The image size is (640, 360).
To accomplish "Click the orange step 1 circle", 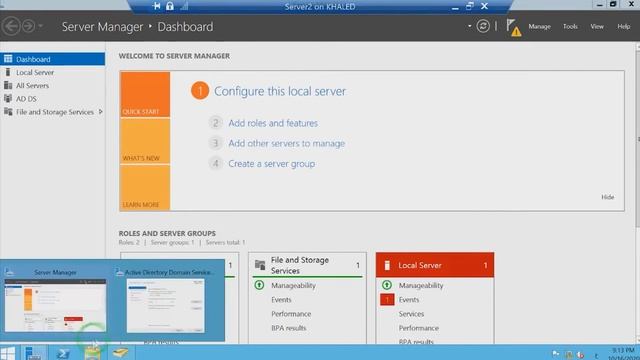I will (200, 91).
